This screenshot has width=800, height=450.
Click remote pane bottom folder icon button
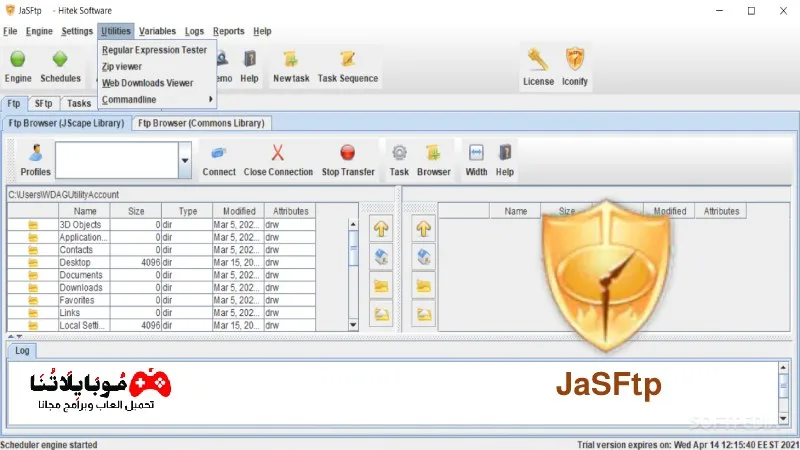[x=423, y=314]
